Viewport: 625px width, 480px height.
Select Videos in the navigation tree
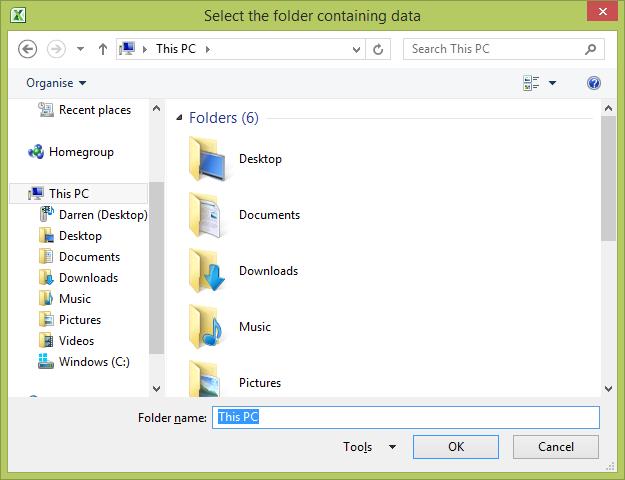(67, 341)
